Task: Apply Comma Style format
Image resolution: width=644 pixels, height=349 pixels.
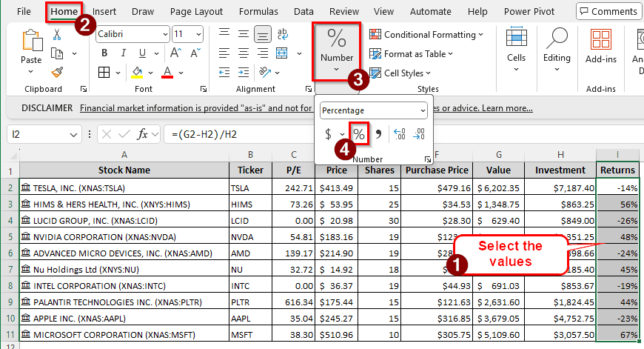Action: pyautogui.click(x=378, y=134)
